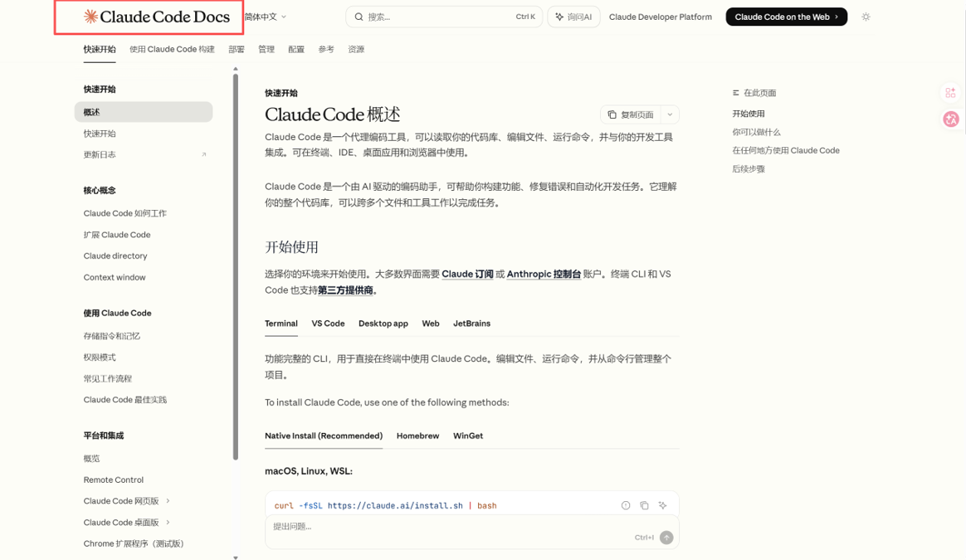
Task: Jump to 后续步骤 in page outline
Action: click(x=749, y=168)
